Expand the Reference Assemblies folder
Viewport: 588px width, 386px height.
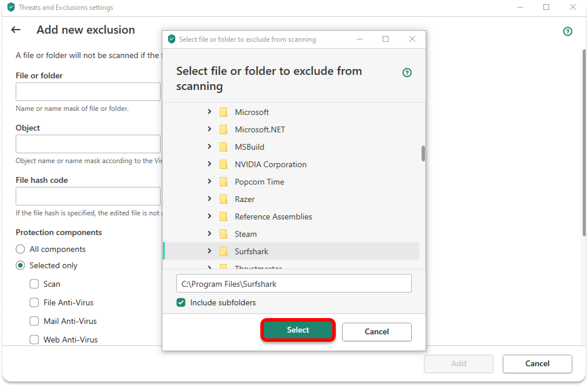point(209,216)
